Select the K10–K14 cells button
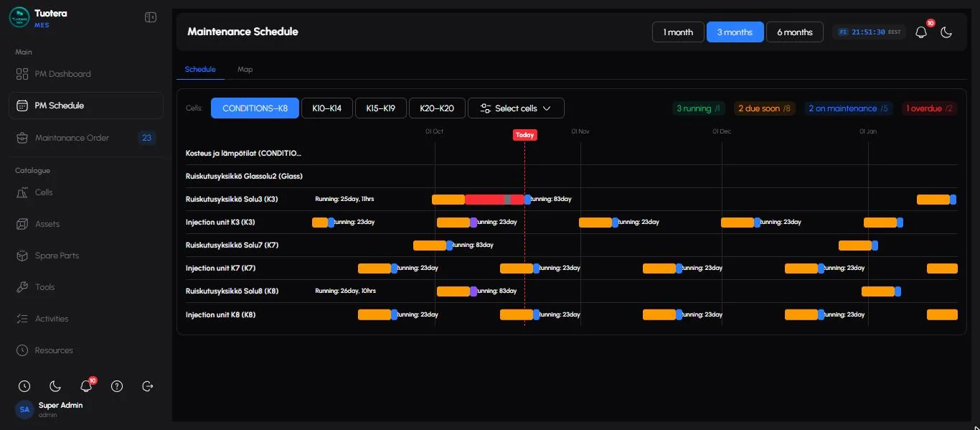Viewport: 980px width, 430px height. [x=327, y=108]
